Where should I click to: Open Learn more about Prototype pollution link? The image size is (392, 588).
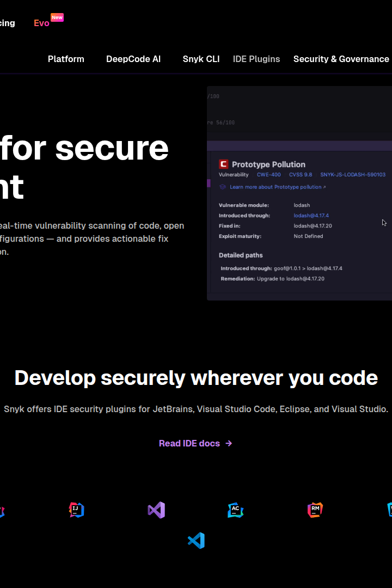[x=278, y=187]
